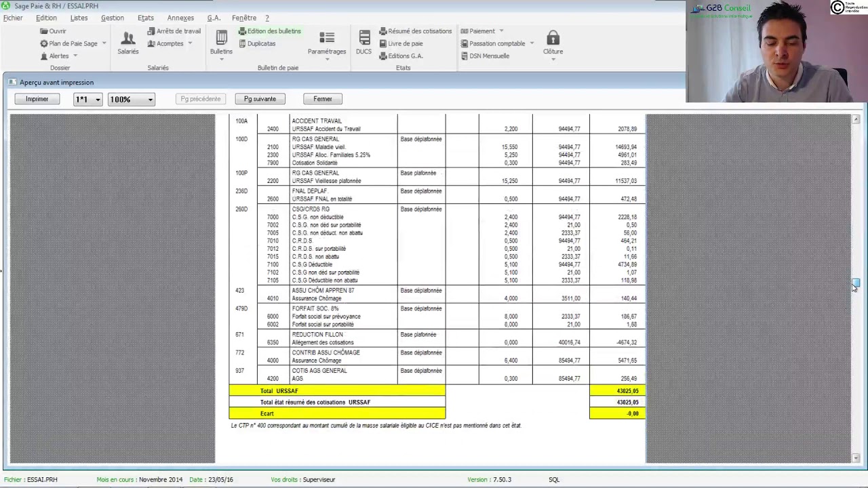Click the FORFAIT SOC. 8% row label
Screen dimensions: 868x488
click(315, 309)
